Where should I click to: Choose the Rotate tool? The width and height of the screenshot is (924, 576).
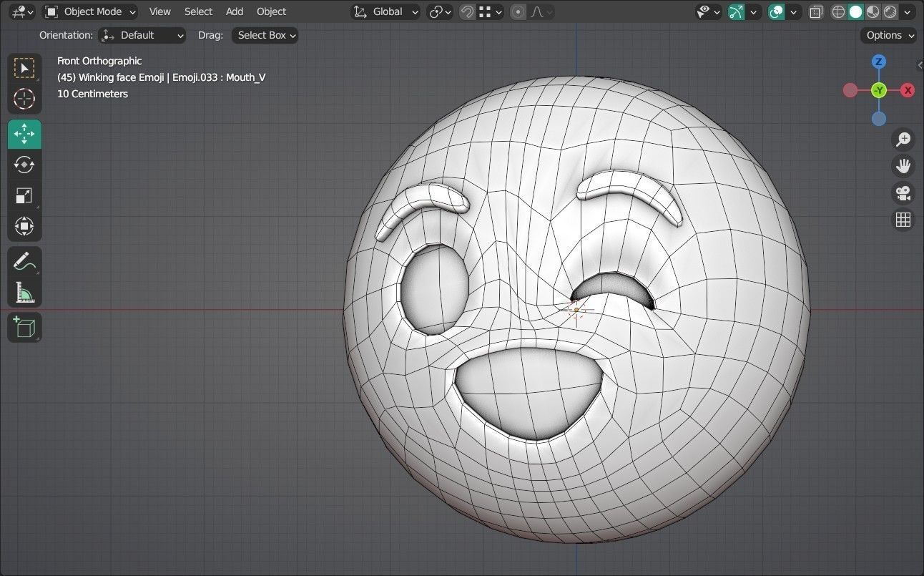tap(24, 165)
